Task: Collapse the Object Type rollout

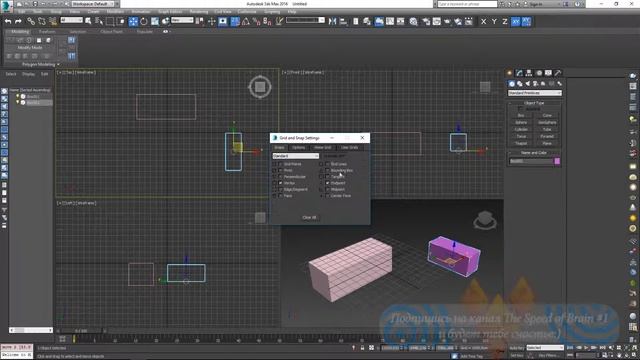Action: (x=534, y=103)
